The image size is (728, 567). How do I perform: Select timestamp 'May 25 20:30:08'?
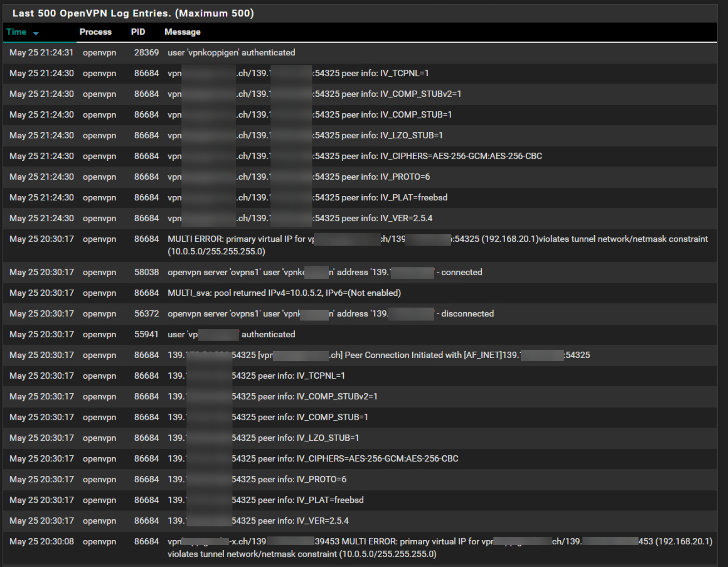click(x=41, y=541)
